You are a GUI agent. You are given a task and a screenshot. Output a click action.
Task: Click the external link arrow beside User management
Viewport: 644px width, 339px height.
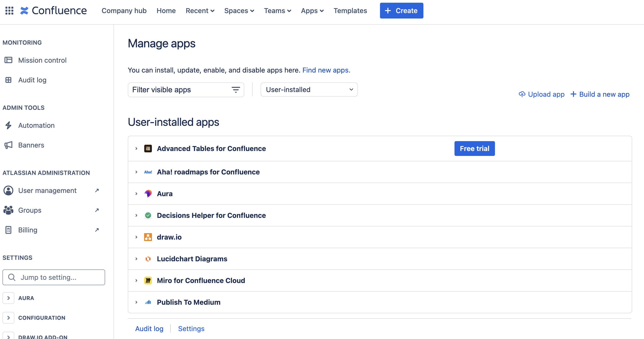[x=97, y=190]
